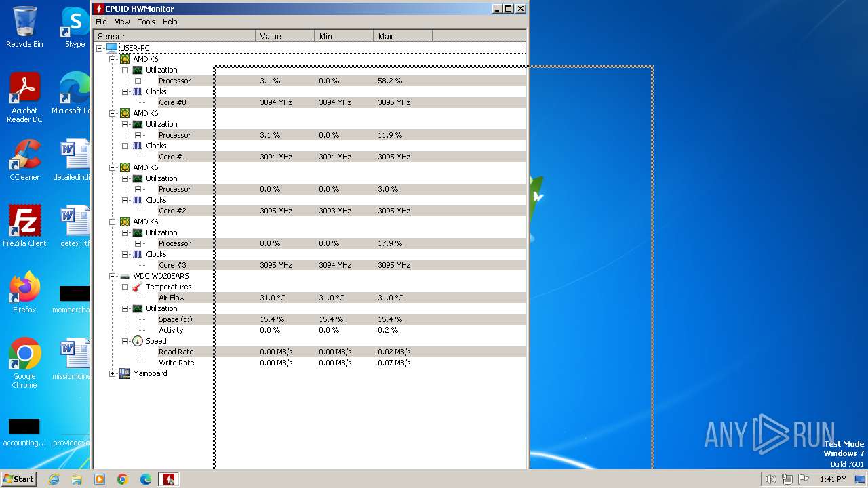This screenshot has height=488, width=868.
Task: Select the detailedindi document icon
Action: click(72, 161)
